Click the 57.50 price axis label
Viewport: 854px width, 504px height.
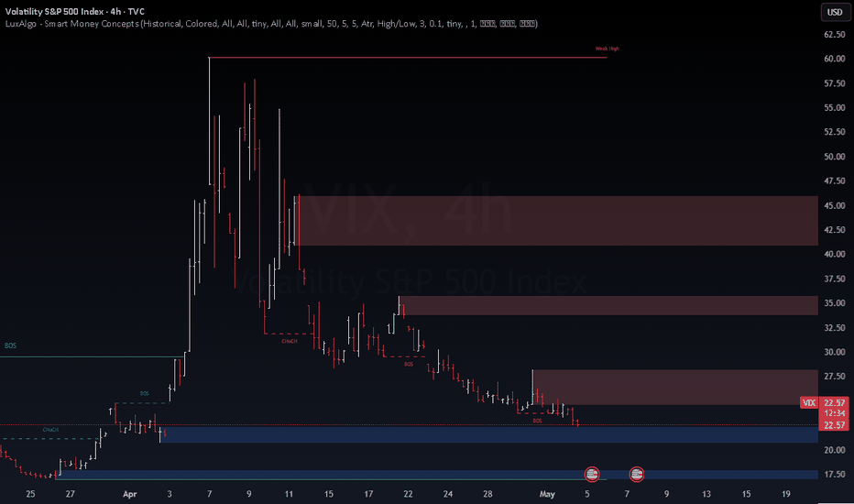point(835,83)
